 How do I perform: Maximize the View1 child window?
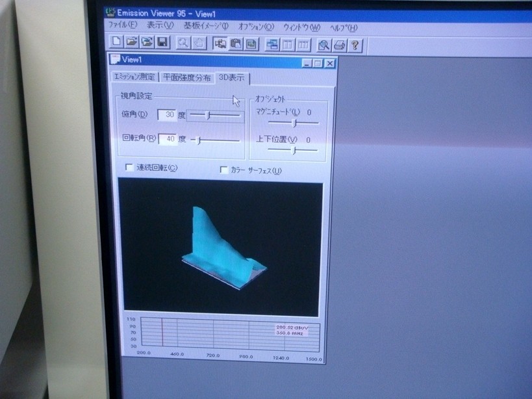tap(318, 64)
